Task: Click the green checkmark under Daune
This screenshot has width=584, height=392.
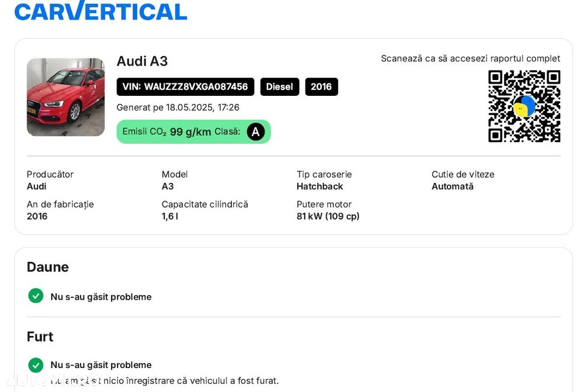Action: (x=36, y=296)
